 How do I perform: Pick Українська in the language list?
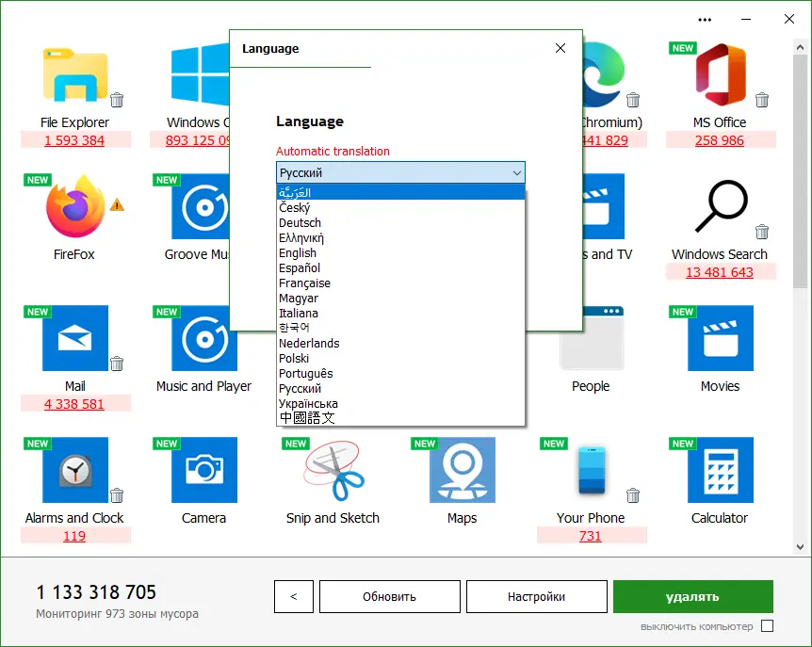click(x=400, y=403)
